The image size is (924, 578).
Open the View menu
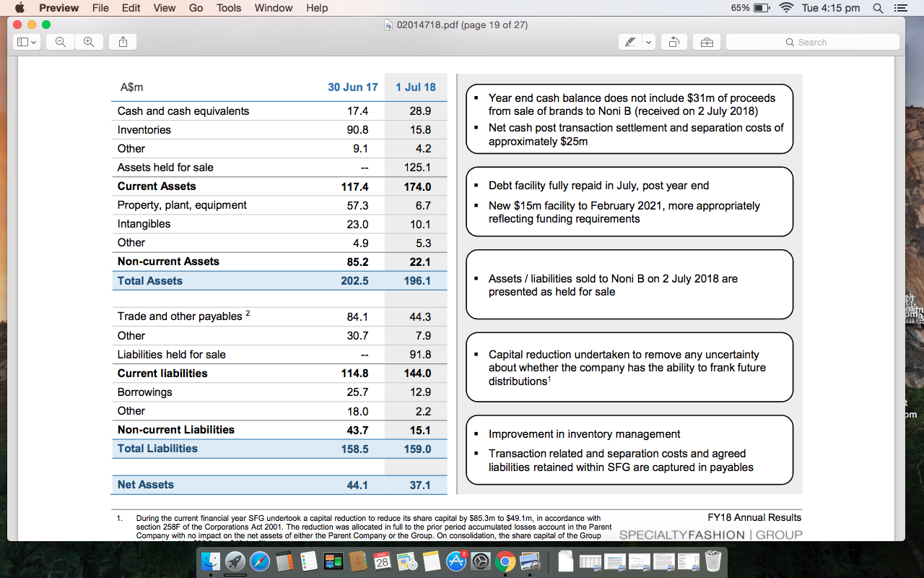(165, 8)
